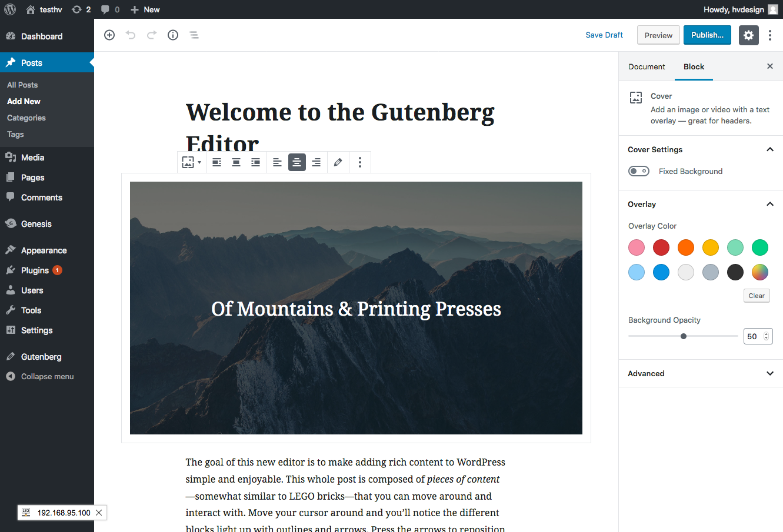This screenshot has height=532, width=783.
Task: Open the editor's more tools menu
Action: tap(770, 35)
